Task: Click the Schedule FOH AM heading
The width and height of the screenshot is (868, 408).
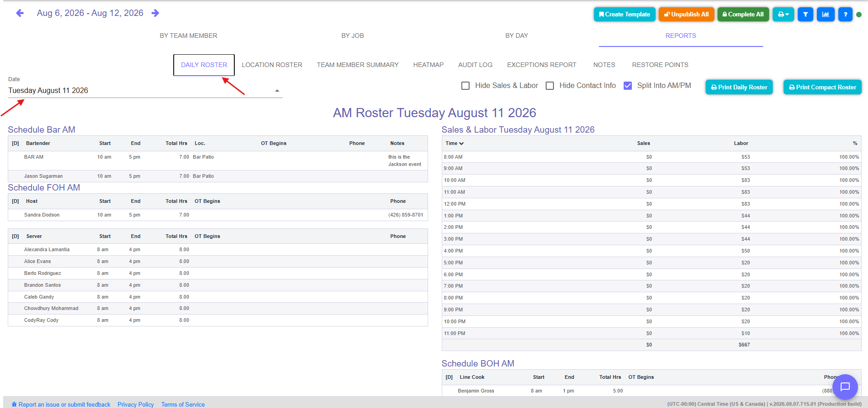Action: (44, 187)
